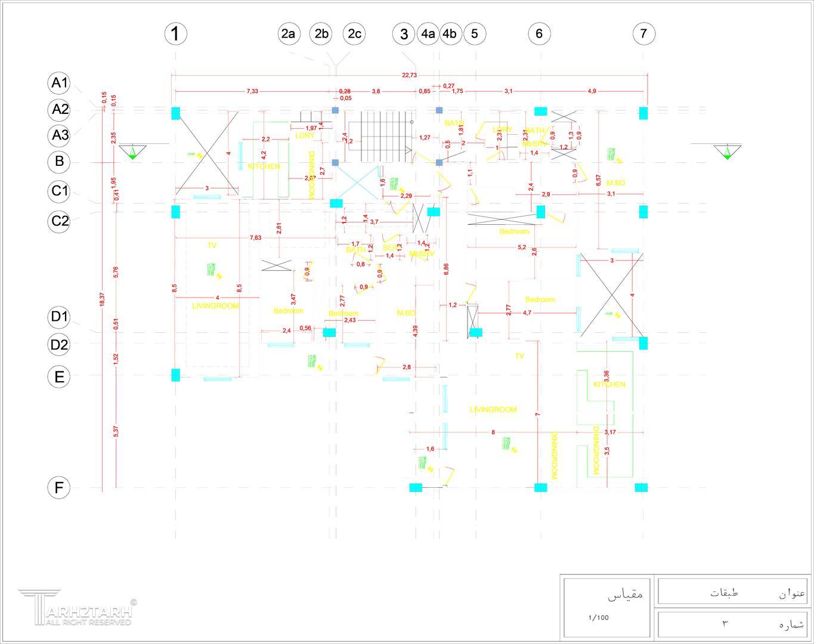Select the KITCHEN label near grid line 7
Screen dimensions: 814x644
(x=609, y=385)
